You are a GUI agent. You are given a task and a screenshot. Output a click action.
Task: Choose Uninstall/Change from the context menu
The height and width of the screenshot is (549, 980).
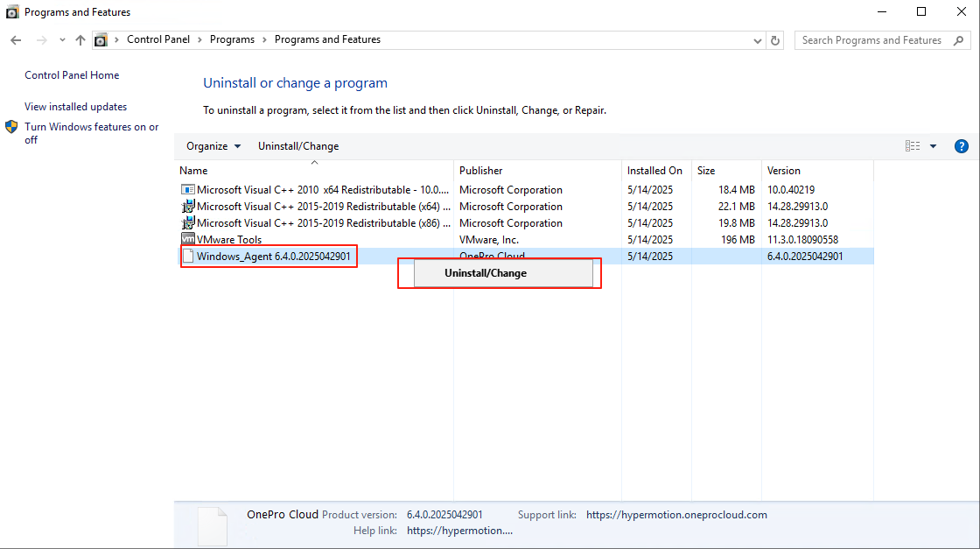(x=503, y=273)
